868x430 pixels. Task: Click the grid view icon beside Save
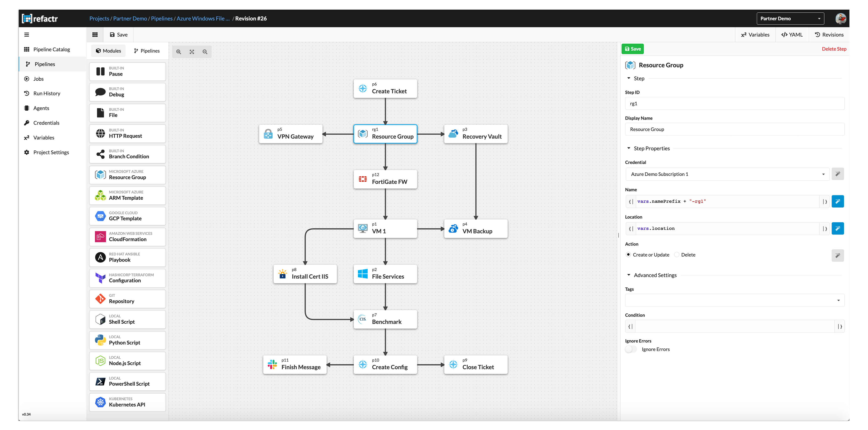[x=95, y=35]
